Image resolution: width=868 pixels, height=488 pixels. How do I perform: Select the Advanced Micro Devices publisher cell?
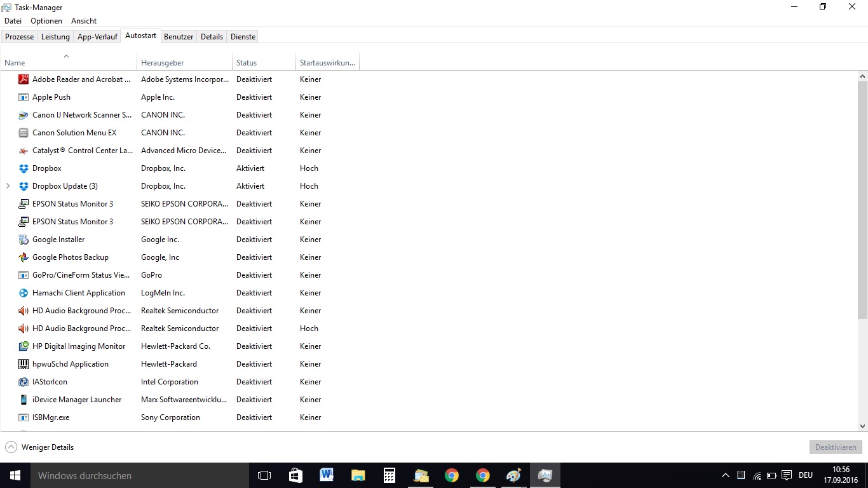point(184,151)
